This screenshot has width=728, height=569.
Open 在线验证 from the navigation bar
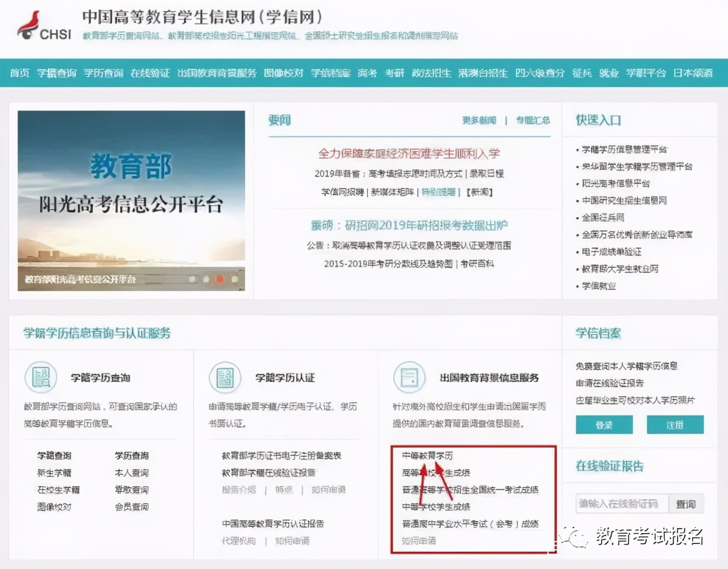[x=150, y=73]
